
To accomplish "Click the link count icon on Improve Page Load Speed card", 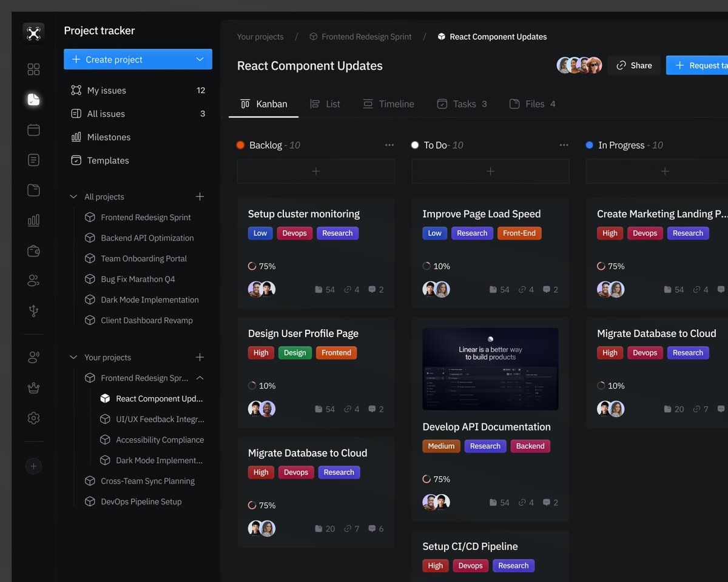I will point(522,290).
